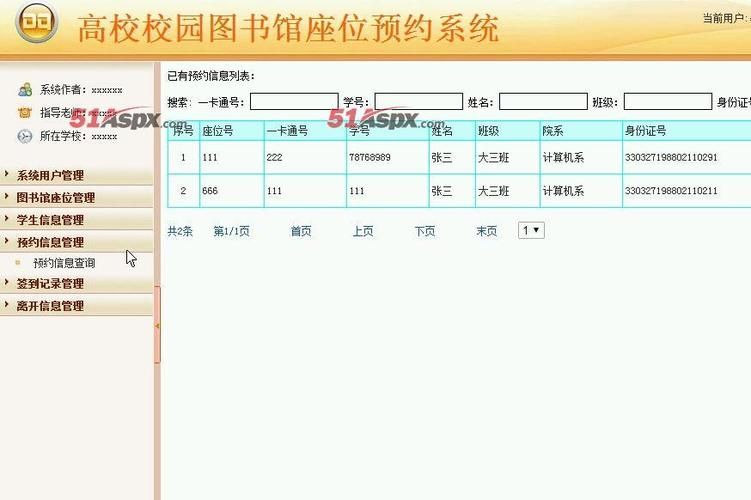This screenshot has width=751, height=500.
Task: Click the supervising teacher icon
Action: [x=25, y=113]
